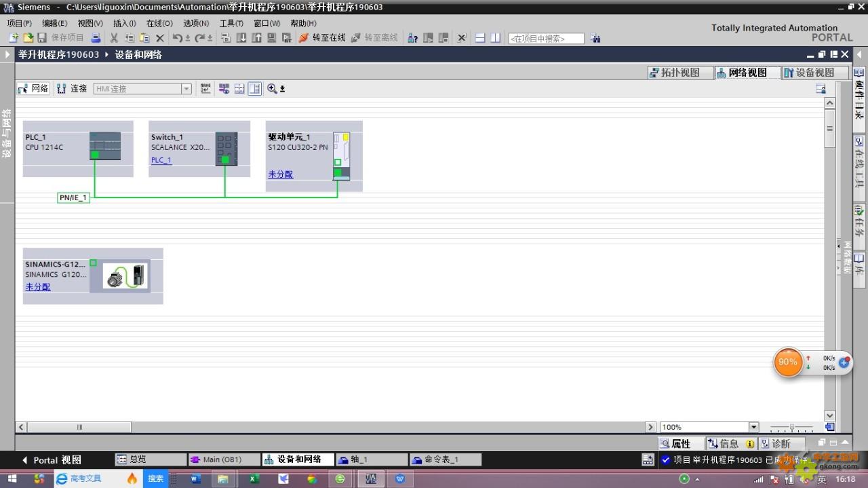Click the horizontal scrollbar right arrow
This screenshot has width=868, height=488.
tap(650, 427)
